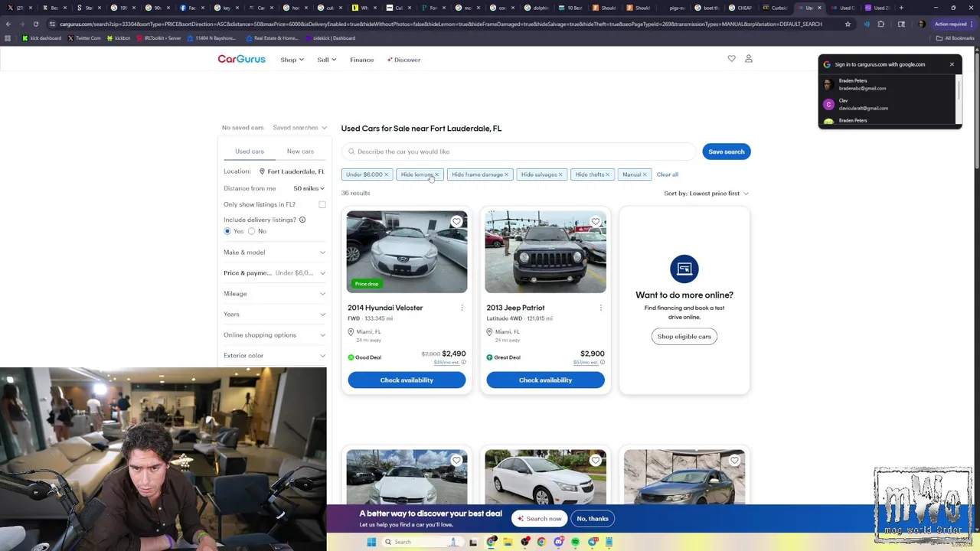Open the kick dashboard bookmark

(42, 38)
